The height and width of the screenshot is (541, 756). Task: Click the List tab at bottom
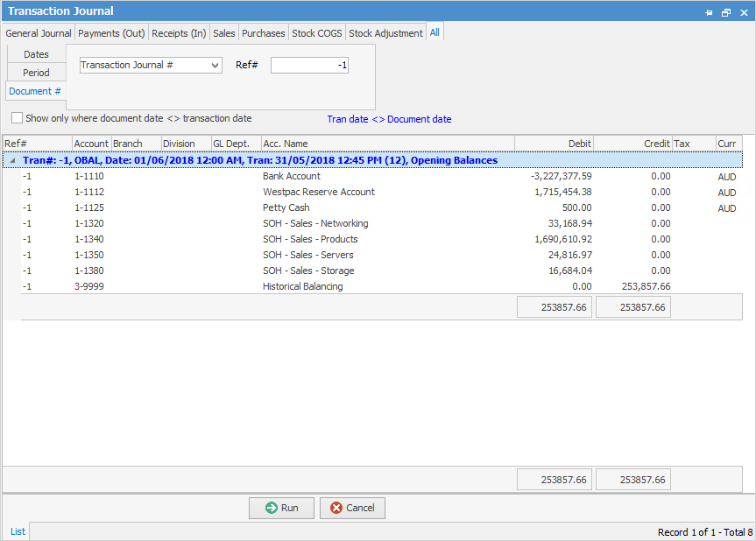pos(18,531)
